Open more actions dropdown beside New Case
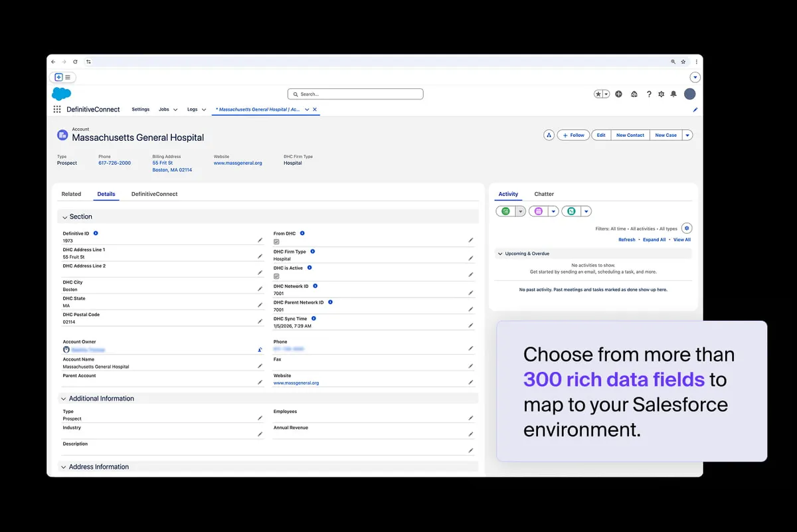The width and height of the screenshot is (797, 532). pyautogui.click(x=687, y=135)
